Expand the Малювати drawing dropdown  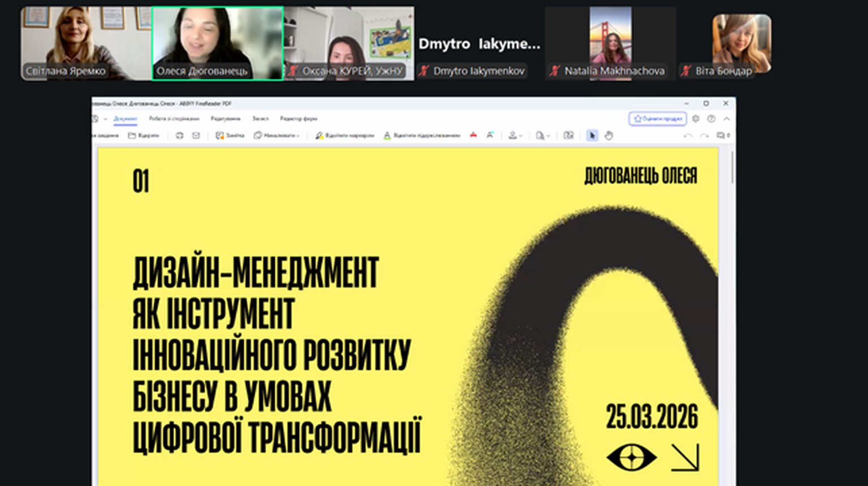click(277, 136)
